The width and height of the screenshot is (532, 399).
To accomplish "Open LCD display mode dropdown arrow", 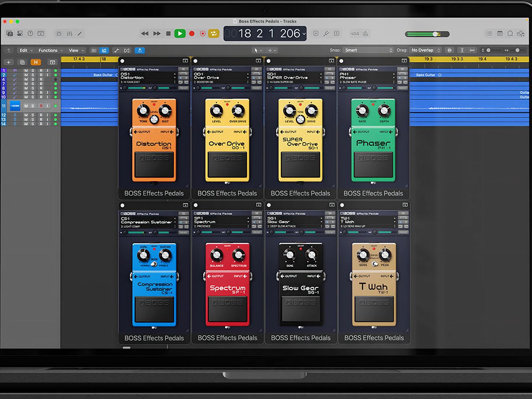I will [304, 34].
